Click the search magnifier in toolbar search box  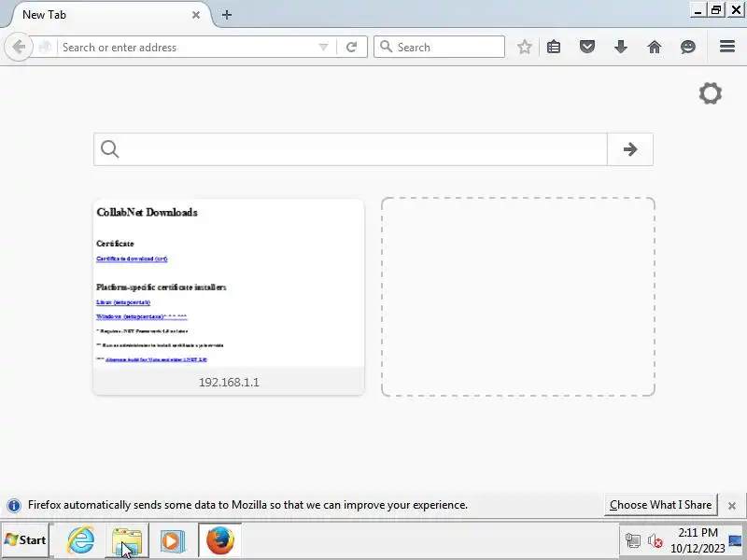[x=387, y=47]
